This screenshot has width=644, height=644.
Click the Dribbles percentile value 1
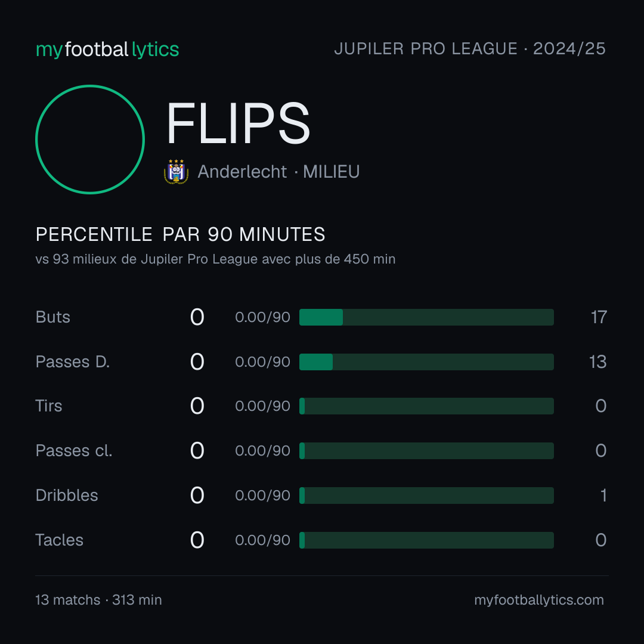[x=603, y=496]
